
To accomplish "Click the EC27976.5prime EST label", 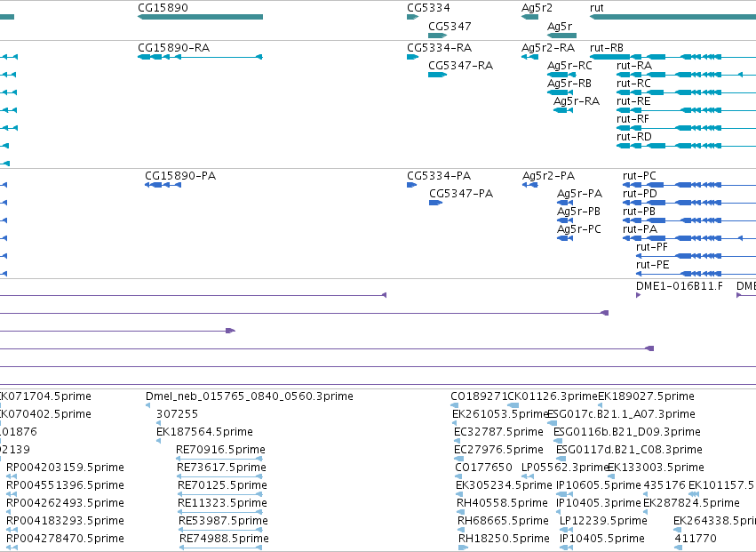I will click(498, 450).
